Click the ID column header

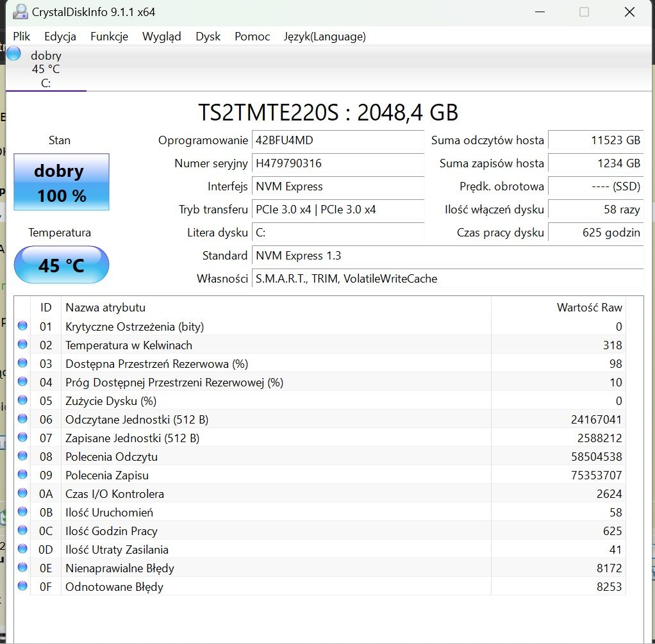[46, 308]
